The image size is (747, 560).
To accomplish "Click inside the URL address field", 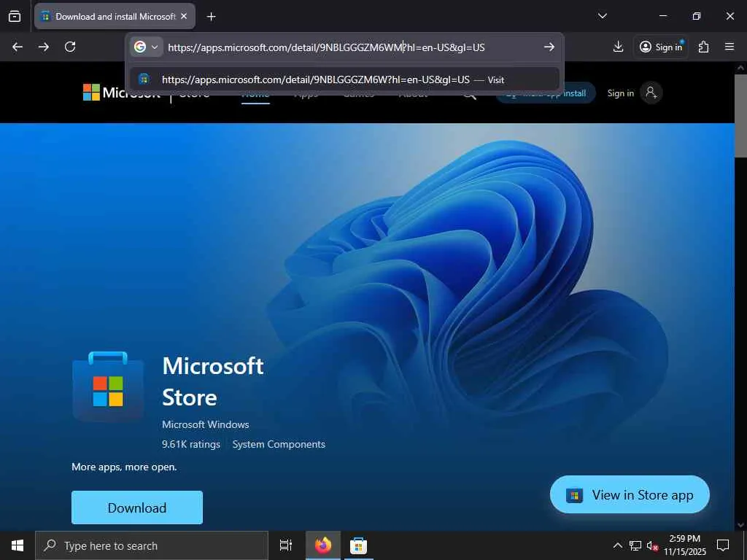I will coord(352,47).
